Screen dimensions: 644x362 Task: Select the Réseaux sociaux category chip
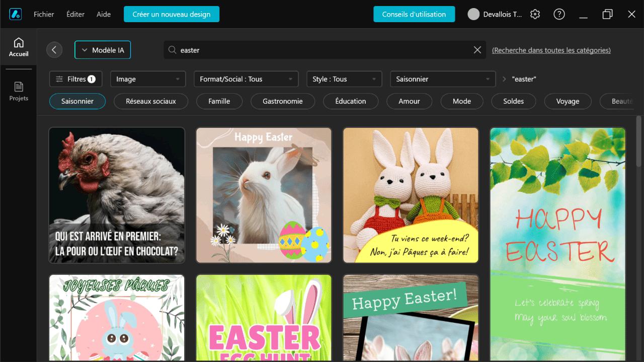pos(151,101)
